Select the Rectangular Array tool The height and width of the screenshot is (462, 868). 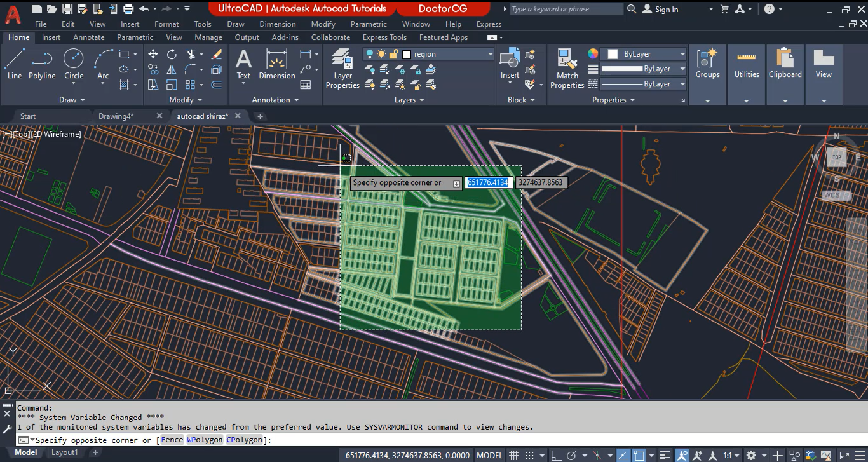coord(190,85)
